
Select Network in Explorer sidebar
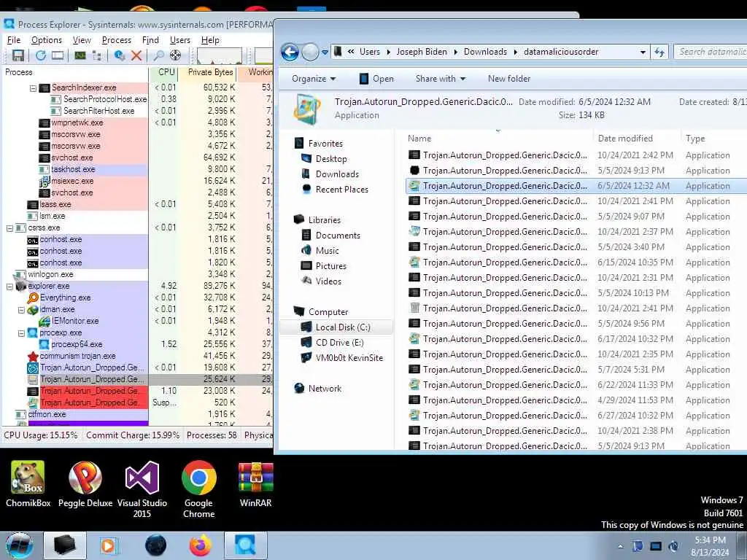pyautogui.click(x=325, y=389)
